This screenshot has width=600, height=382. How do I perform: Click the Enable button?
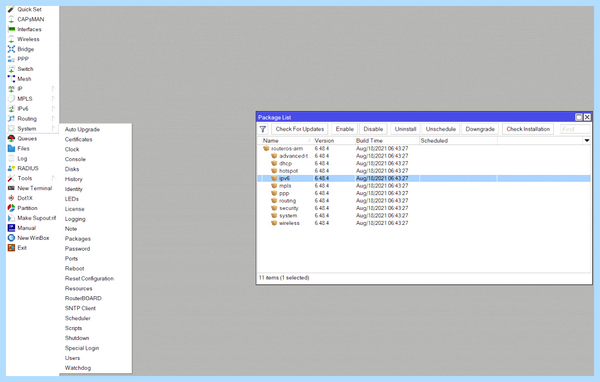(x=344, y=129)
